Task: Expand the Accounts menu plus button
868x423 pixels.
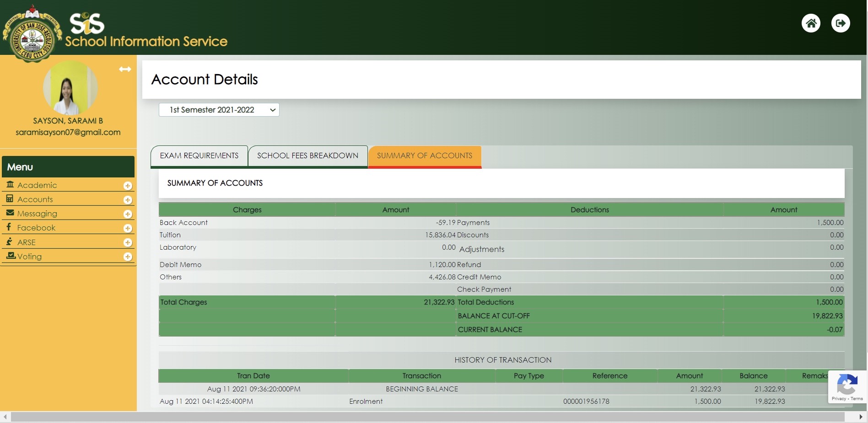Action: tap(128, 200)
